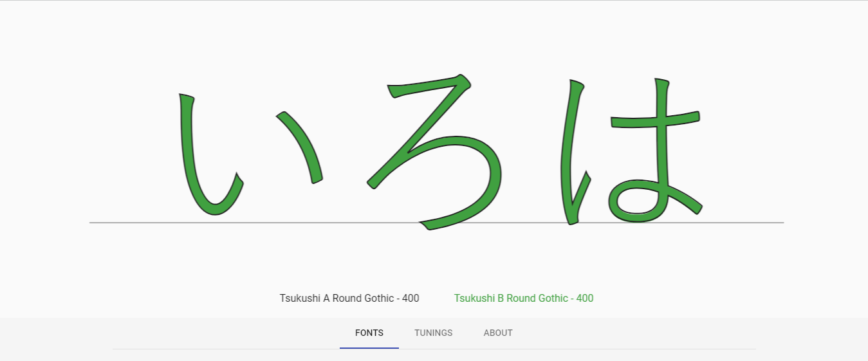Click the blue underline beneath FONTS
Viewport: 868px width, 361px height.
(x=369, y=347)
